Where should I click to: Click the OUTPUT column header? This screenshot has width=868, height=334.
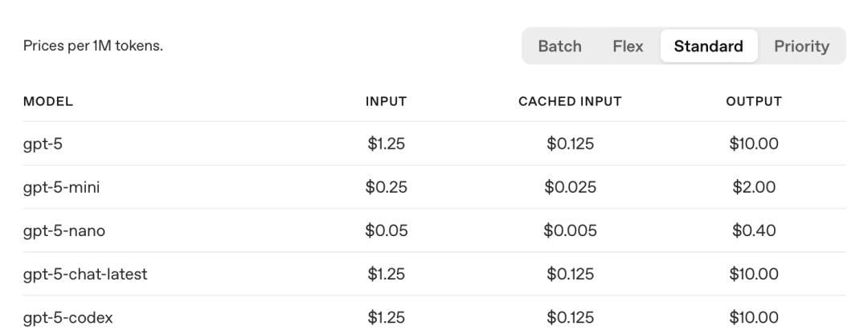tap(753, 101)
